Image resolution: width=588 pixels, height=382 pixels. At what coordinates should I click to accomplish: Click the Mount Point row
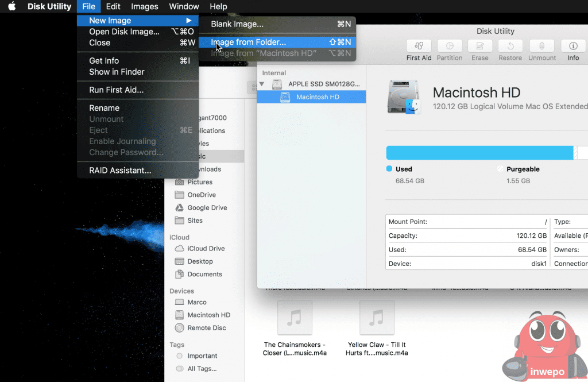tap(467, 222)
